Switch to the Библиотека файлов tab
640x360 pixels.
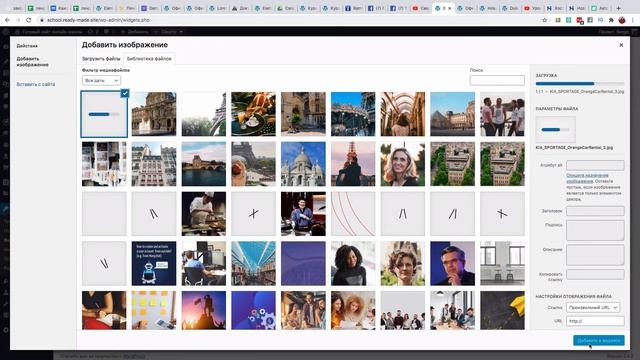[x=149, y=59]
